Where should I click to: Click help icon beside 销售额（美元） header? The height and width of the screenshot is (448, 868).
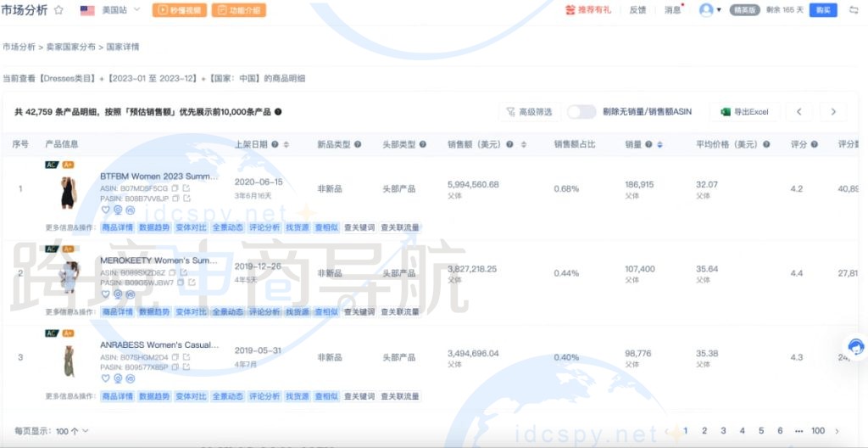(509, 144)
